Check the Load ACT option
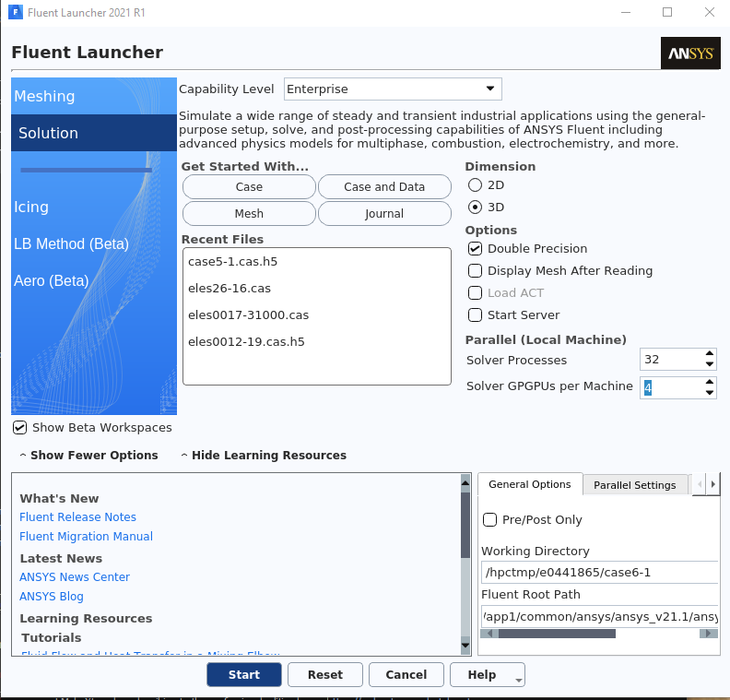The height and width of the screenshot is (700, 730). point(475,293)
